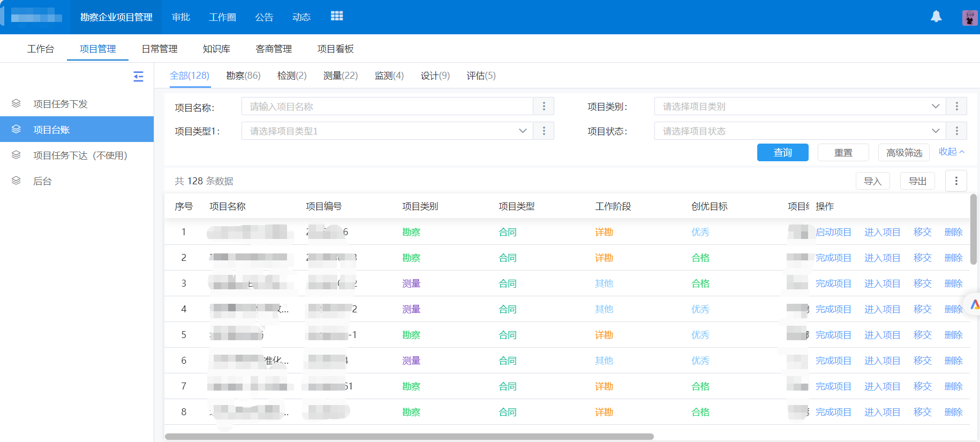This screenshot has height=442, width=980.
Task: Click the notification bell icon
Action: click(936, 17)
